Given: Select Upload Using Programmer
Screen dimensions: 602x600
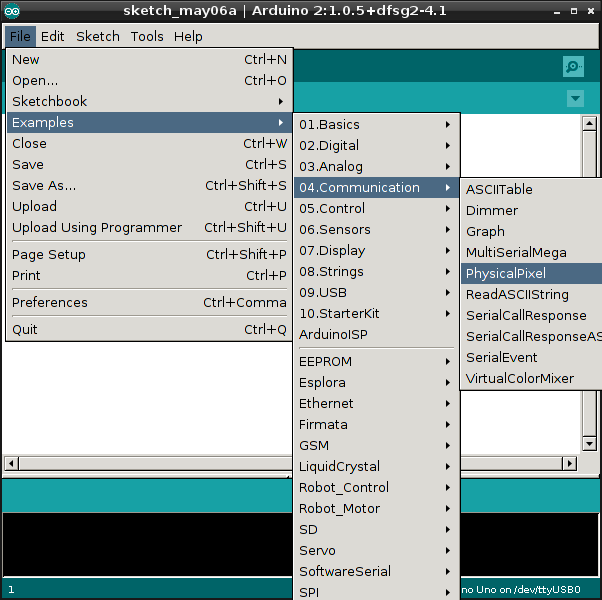Looking at the screenshot, I should click(149, 227).
